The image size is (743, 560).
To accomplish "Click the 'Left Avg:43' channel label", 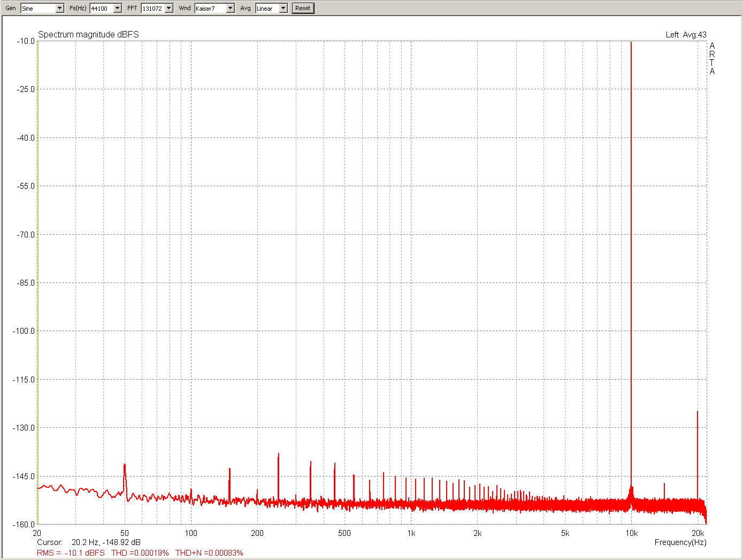I will click(686, 35).
